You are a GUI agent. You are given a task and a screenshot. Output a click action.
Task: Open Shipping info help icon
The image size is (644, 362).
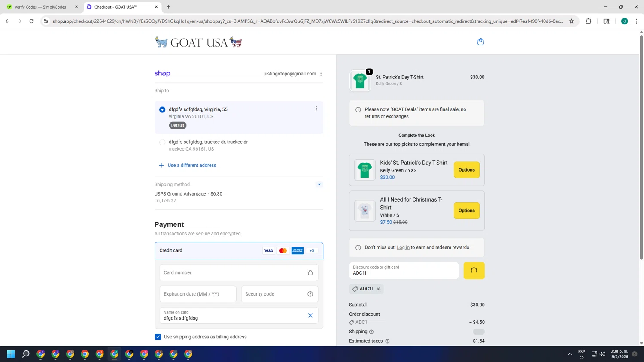[x=371, y=332]
